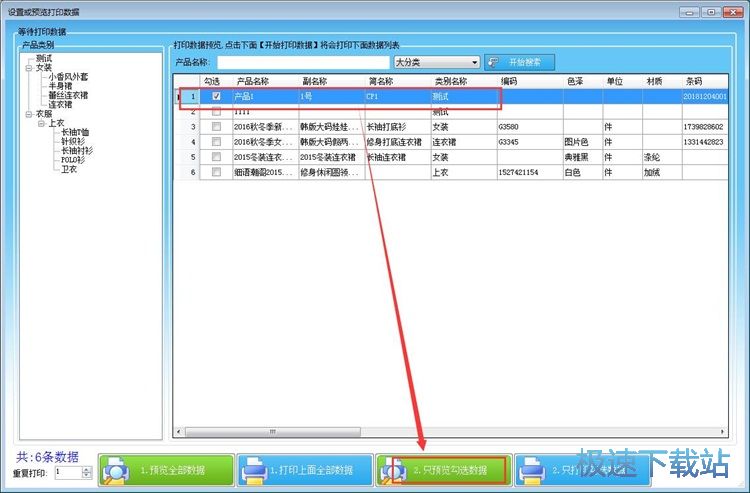The image size is (750, 493).
Task: Increase 重复打印 count with up arrow
Action: [87, 470]
